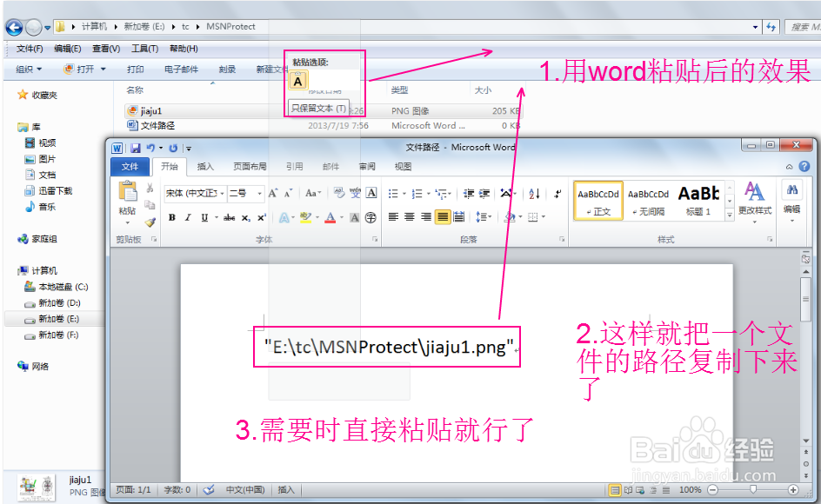The width and height of the screenshot is (821, 504).
Task: Click the E-mail button in Explorer toolbar
Action: coord(181,70)
